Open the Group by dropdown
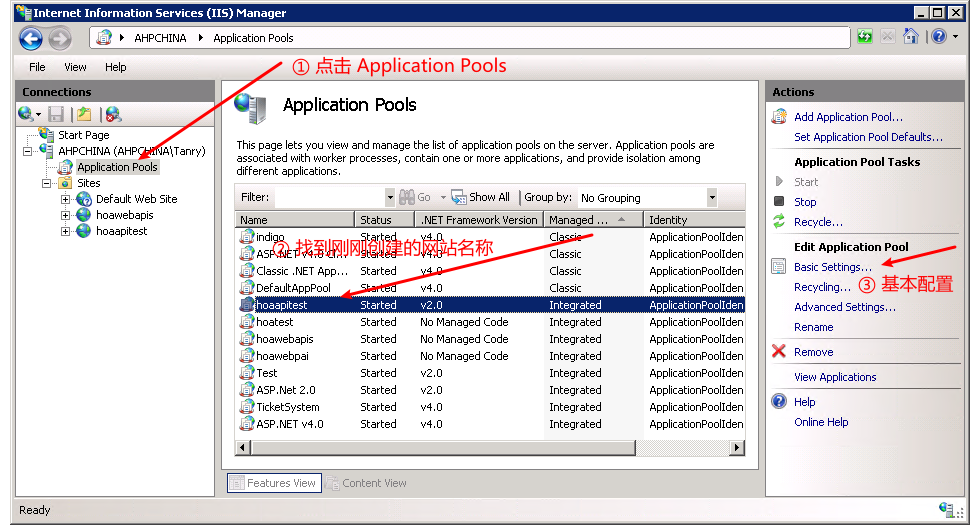 tap(711, 198)
